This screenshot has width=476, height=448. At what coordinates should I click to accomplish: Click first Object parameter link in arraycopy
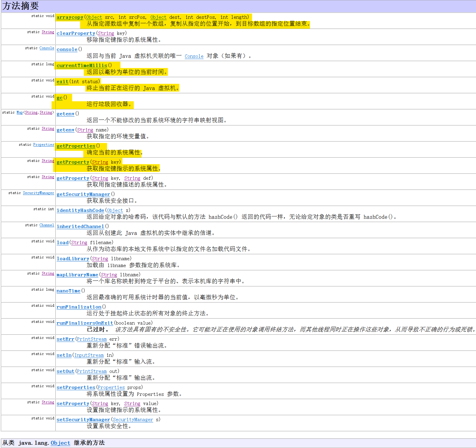click(x=94, y=17)
